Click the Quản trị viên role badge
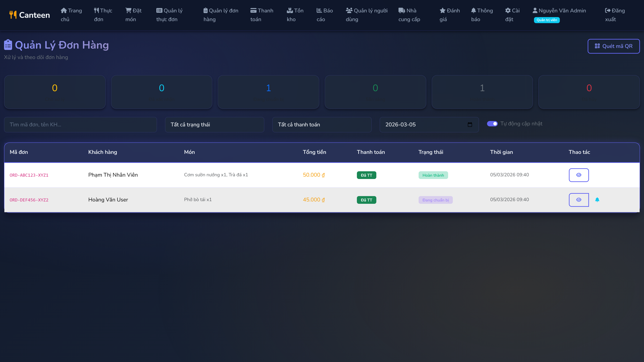This screenshot has height=362, width=644. [547, 20]
